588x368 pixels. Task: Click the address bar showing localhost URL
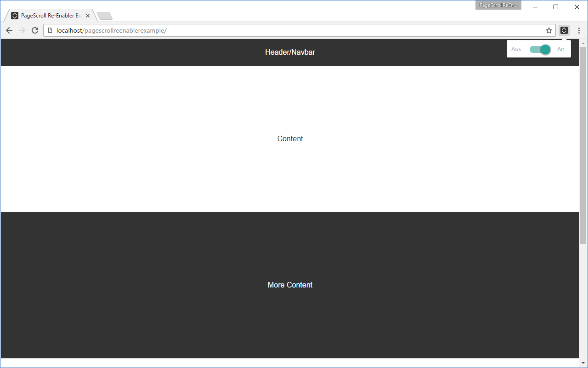click(x=299, y=30)
